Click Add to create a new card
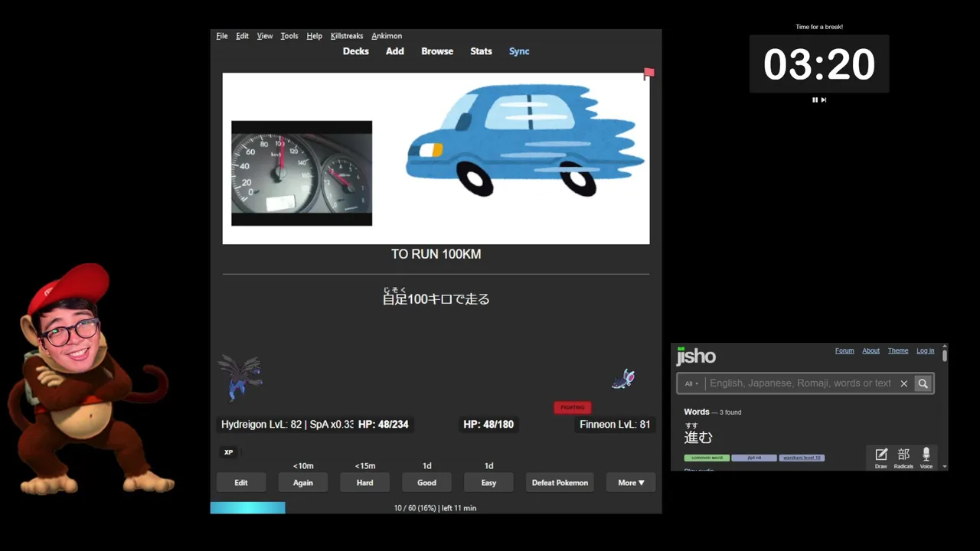 click(394, 51)
